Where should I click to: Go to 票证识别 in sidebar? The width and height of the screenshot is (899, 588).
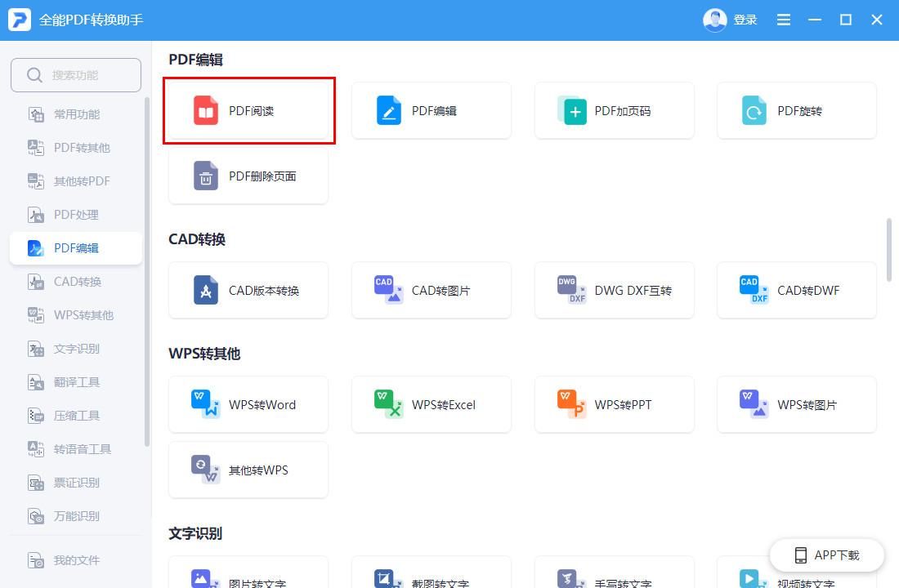point(76,483)
